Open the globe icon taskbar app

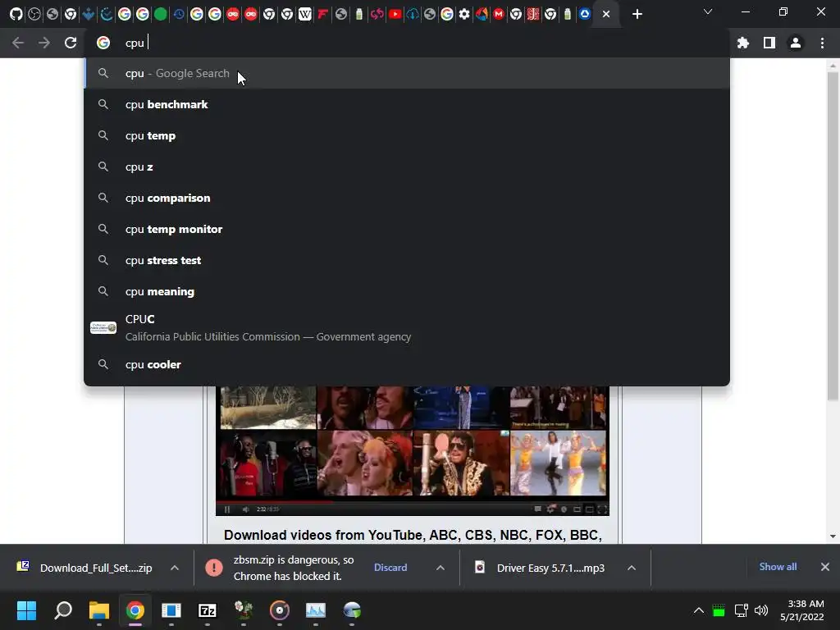click(x=352, y=610)
